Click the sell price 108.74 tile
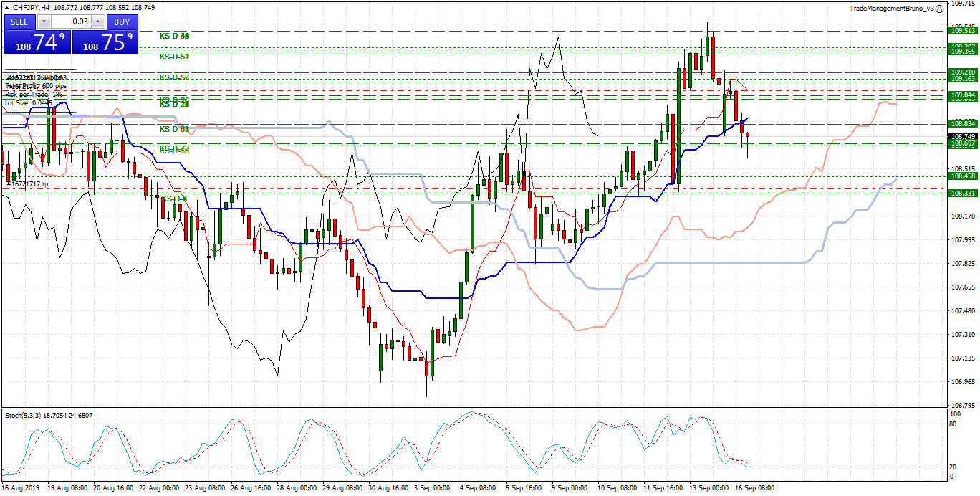Screen dimensions: 980x496 pyautogui.click(x=36, y=43)
